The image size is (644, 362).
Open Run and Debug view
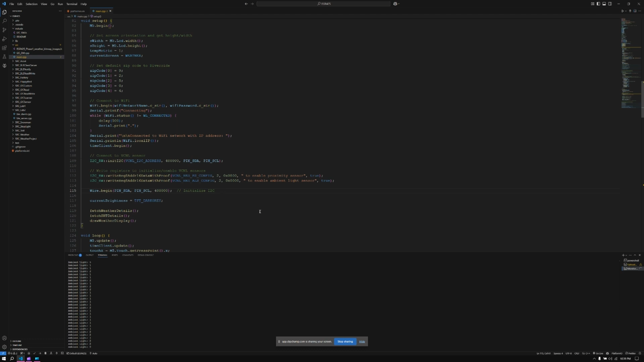coord(4,39)
